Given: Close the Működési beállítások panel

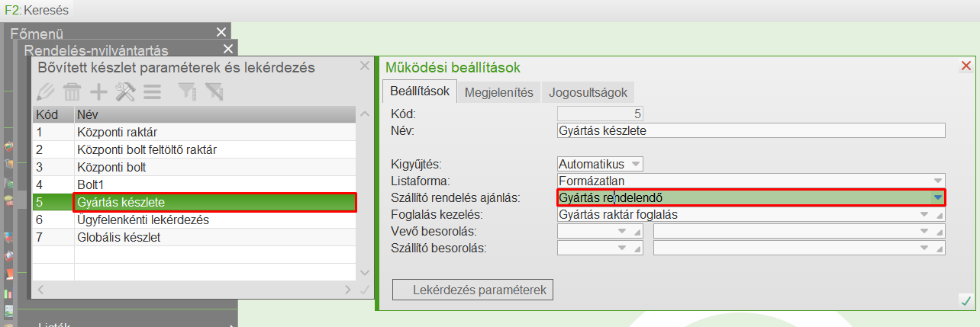Looking at the screenshot, I should (966, 66).
